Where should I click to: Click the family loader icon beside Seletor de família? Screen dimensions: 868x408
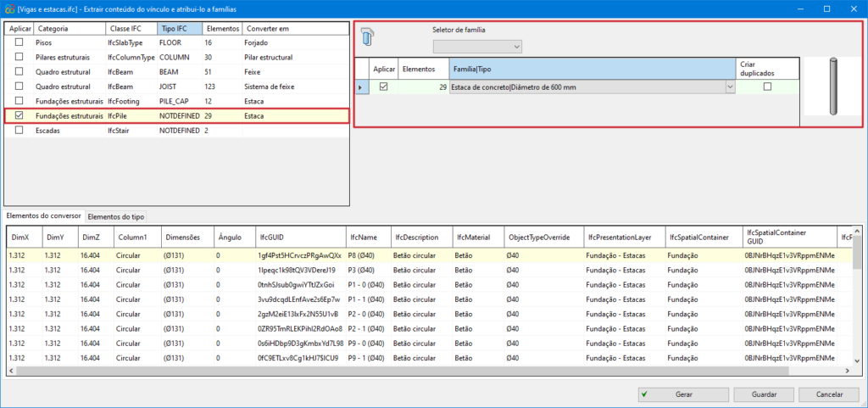coord(368,37)
